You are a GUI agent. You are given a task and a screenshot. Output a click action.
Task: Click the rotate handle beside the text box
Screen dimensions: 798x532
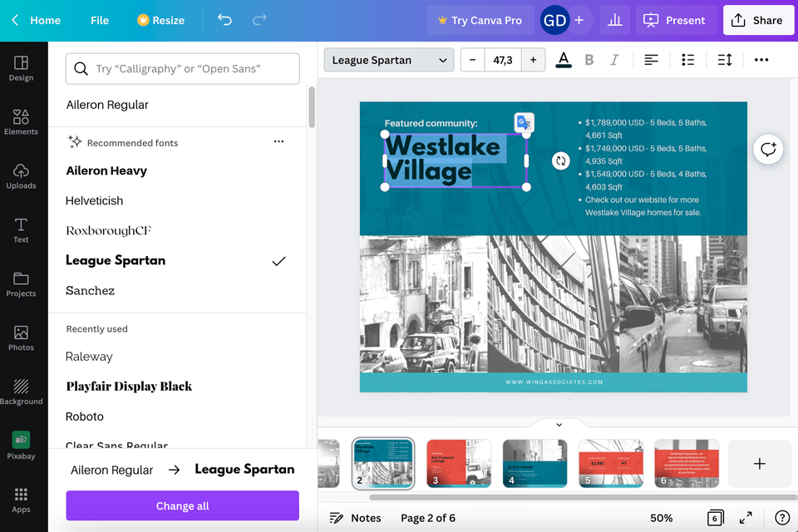click(560, 161)
